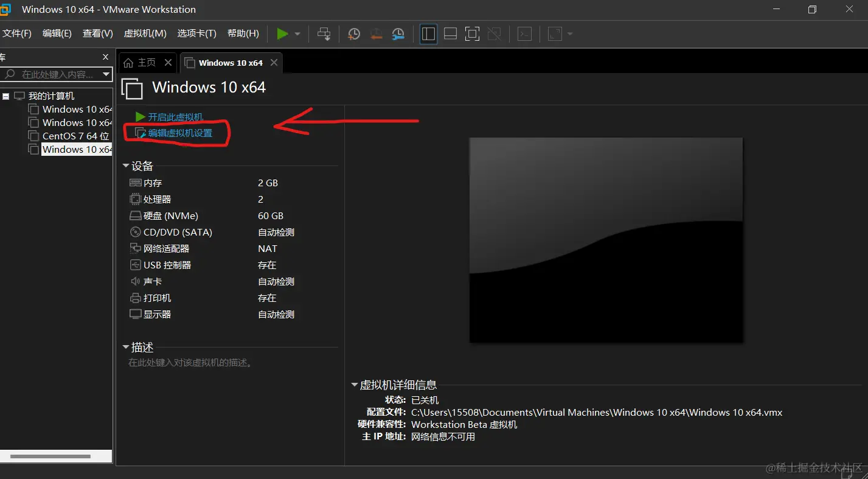Toggle the library sidebar view icon
Viewport: 868px width, 479px height.
428,34
